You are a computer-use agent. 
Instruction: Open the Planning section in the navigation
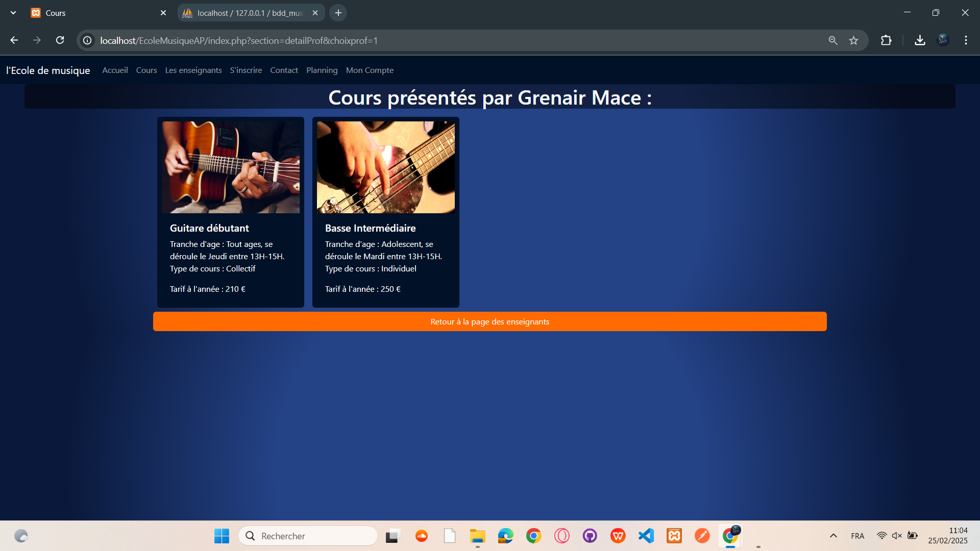coord(322,70)
